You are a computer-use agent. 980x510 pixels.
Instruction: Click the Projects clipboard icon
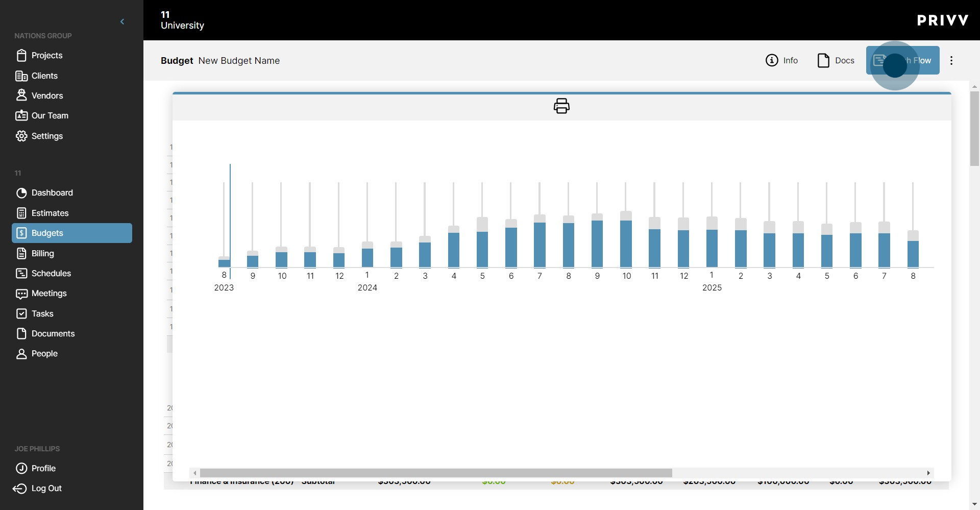tap(21, 55)
